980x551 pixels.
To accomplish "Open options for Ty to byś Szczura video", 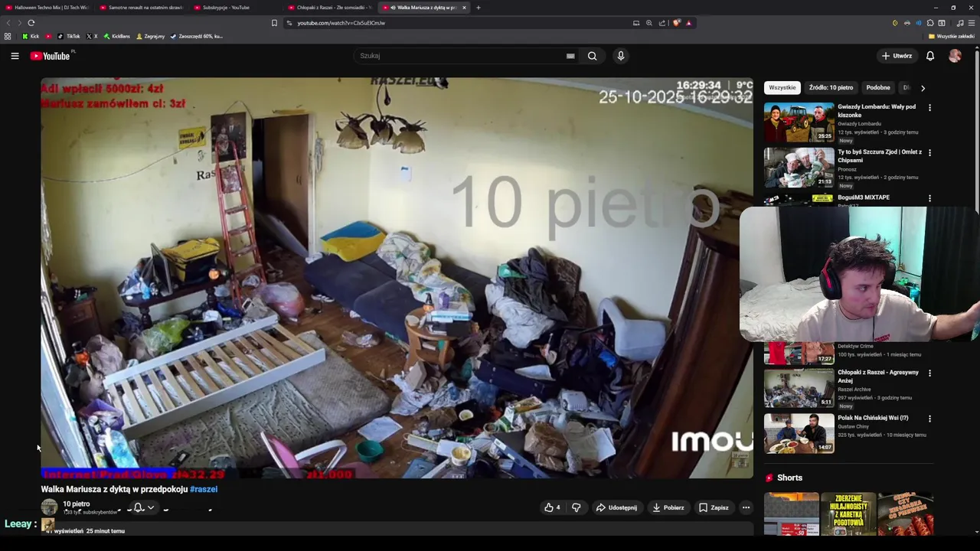I will point(929,153).
